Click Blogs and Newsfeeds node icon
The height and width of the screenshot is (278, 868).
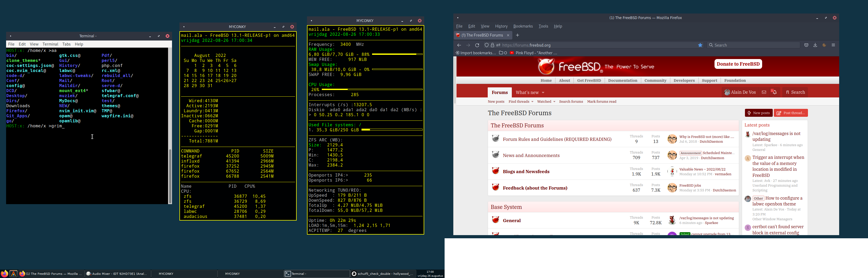pos(495,171)
